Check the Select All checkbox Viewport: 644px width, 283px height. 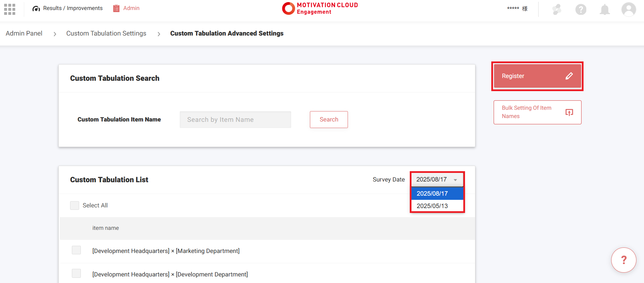coord(75,205)
